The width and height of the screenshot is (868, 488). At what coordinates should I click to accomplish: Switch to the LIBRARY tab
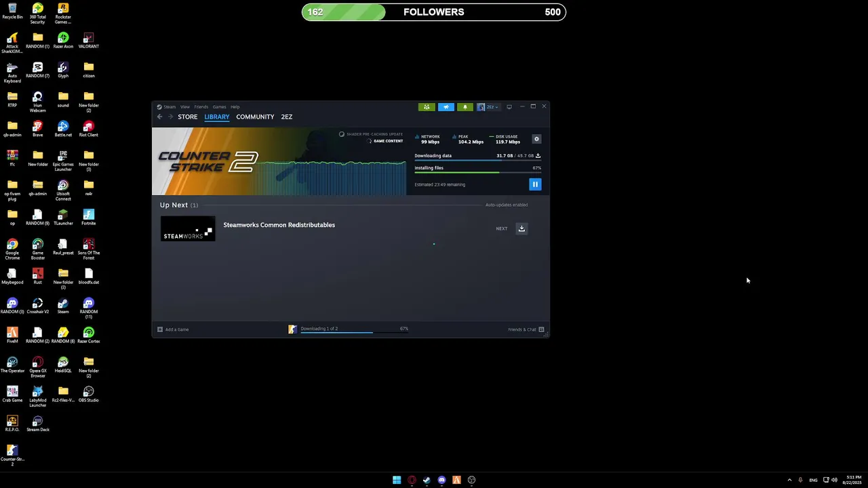click(x=217, y=117)
